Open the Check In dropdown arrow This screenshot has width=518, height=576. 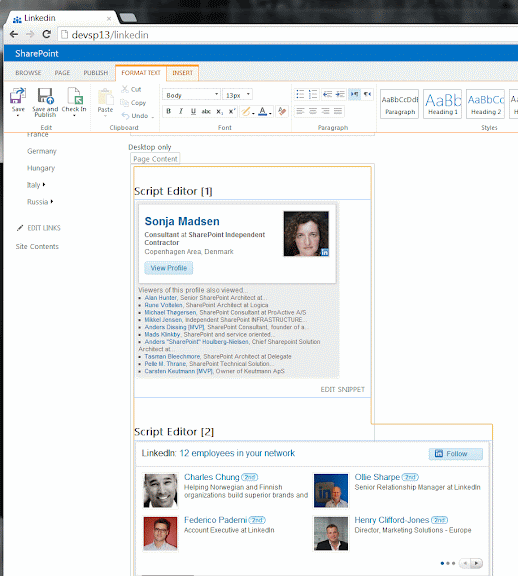[x=74, y=115]
